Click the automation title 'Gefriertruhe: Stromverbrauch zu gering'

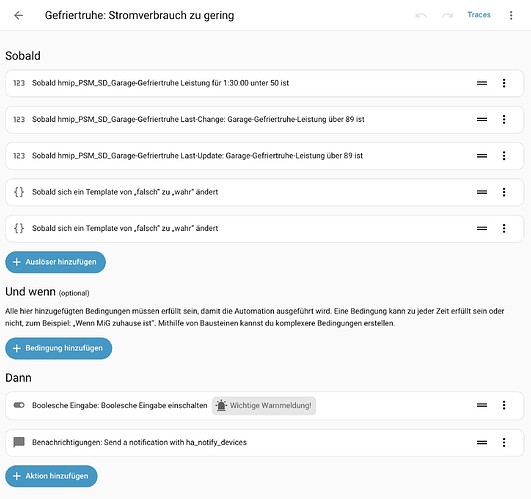140,16
